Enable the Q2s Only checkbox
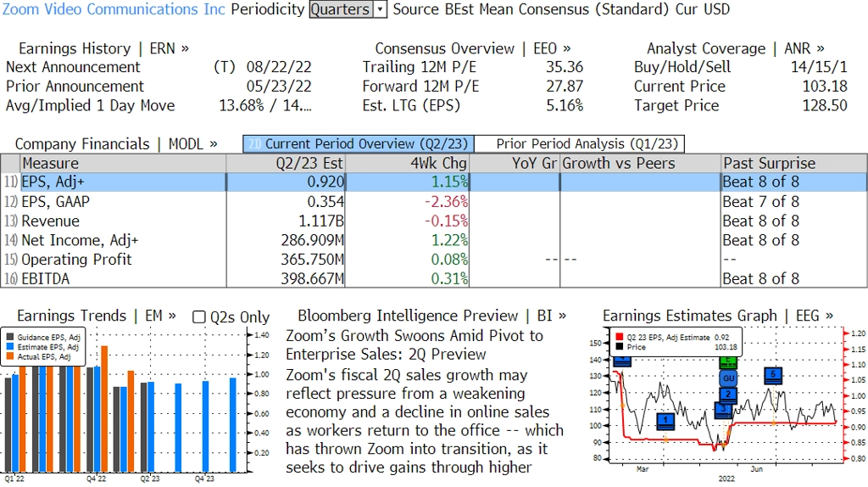Screen dimensions: 868x487 (198, 317)
